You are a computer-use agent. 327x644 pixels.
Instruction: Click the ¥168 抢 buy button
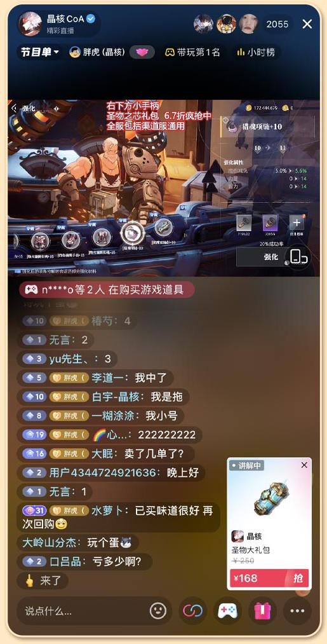click(269, 579)
